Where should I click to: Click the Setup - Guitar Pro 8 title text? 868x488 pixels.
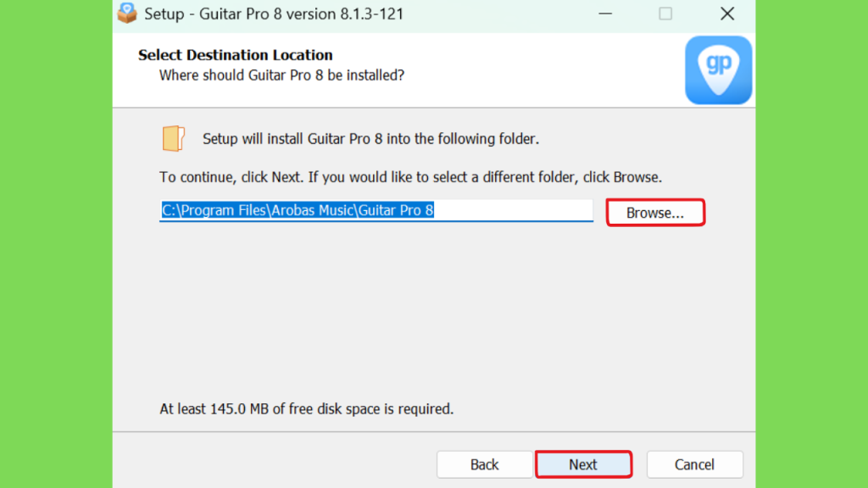(274, 14)
